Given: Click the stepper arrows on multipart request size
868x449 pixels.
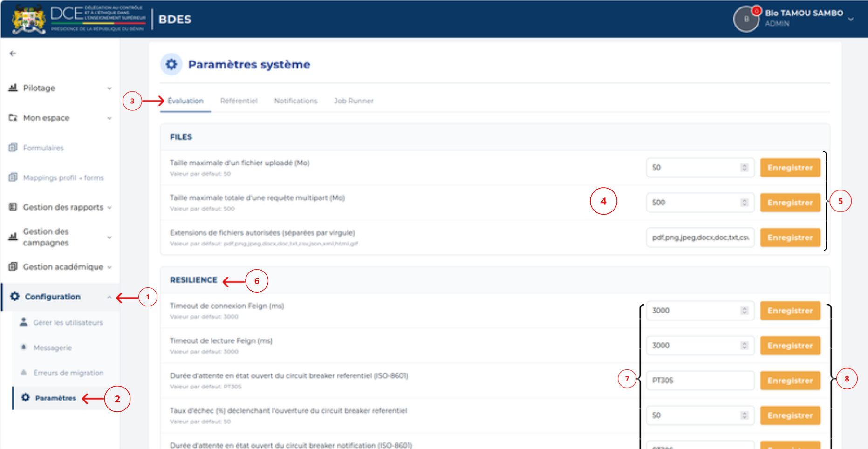Looking at the screenshot, I should click(x=744, y=203).
